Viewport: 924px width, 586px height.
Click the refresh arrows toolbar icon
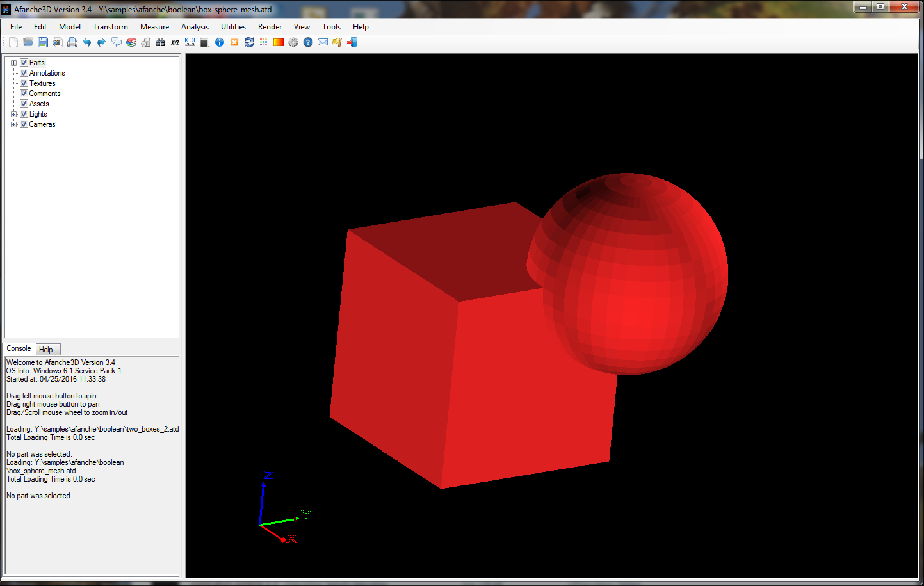[249, 42]
